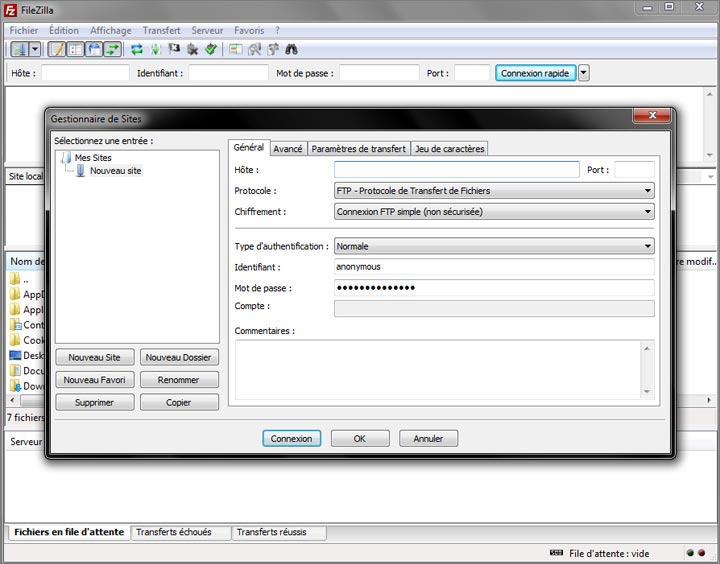Click the Commentaires scrollbar down arrow

point(647,392)
